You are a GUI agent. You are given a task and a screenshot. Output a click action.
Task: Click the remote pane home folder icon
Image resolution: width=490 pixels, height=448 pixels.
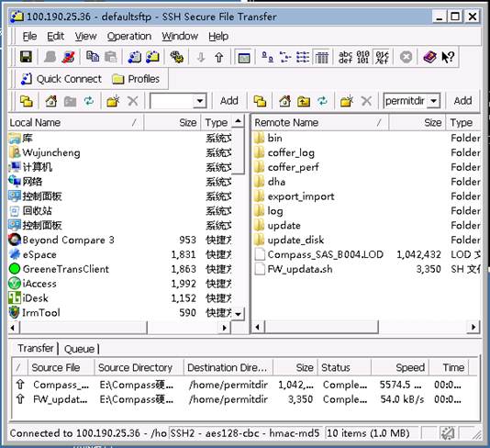(284, 101)
